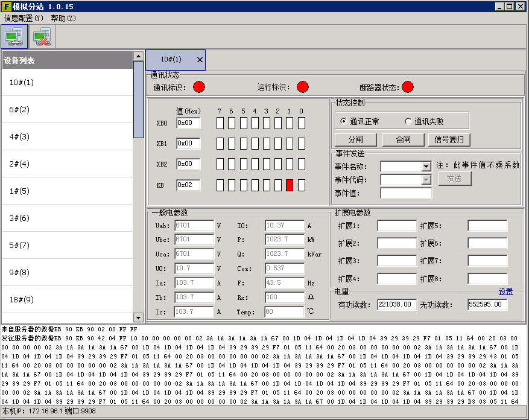The image size is (529, 420).
Task: Click the 扩展2 input field
Action: pyautogui.click(x=397, y=243)
